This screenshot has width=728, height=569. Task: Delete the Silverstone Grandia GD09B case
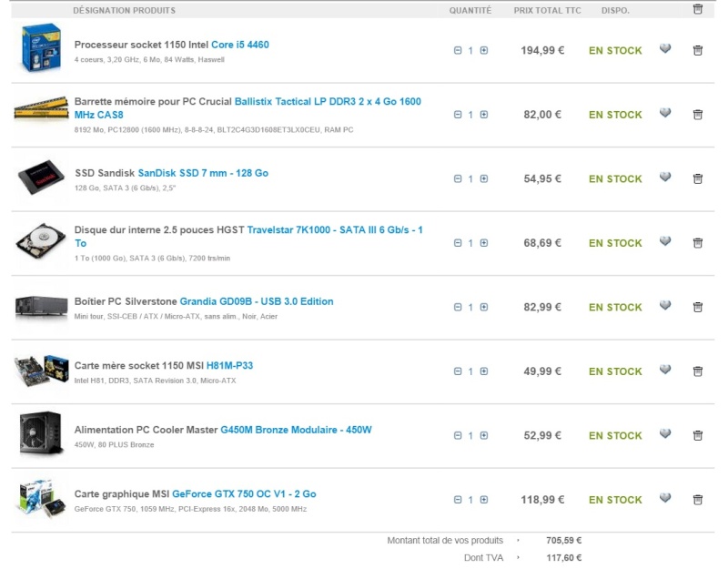click(x=697, y=307)
